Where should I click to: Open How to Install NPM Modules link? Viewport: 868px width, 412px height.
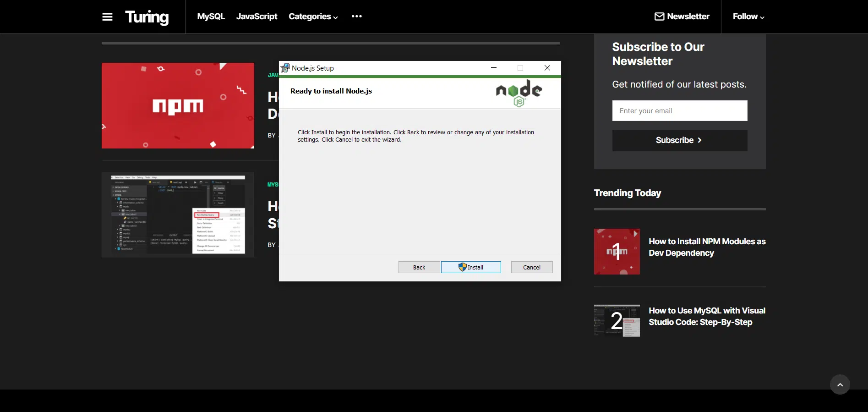click(707, 247)
